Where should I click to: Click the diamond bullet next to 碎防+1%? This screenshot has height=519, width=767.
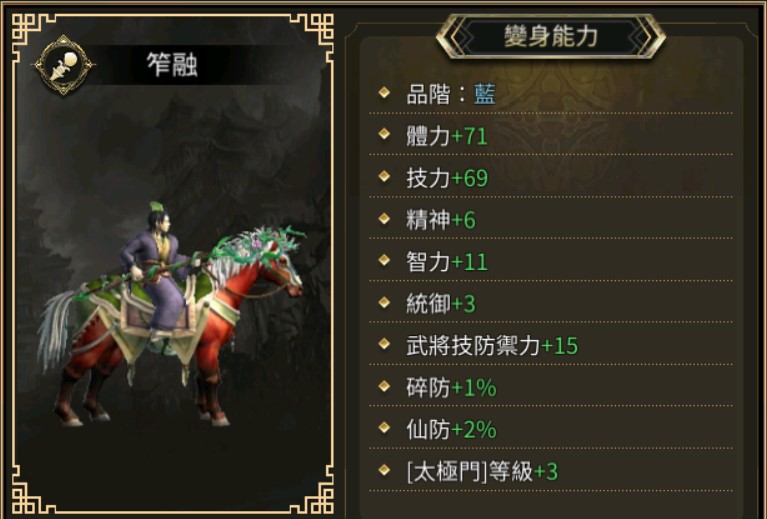pyautogui.click(x=384, y=386)
